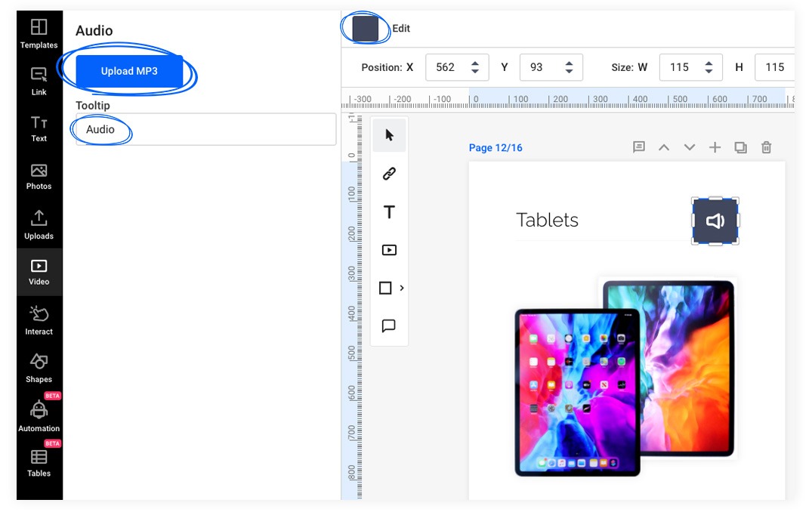
Task: Delete the page with trash icon
Action: click(x=767, y=147)
